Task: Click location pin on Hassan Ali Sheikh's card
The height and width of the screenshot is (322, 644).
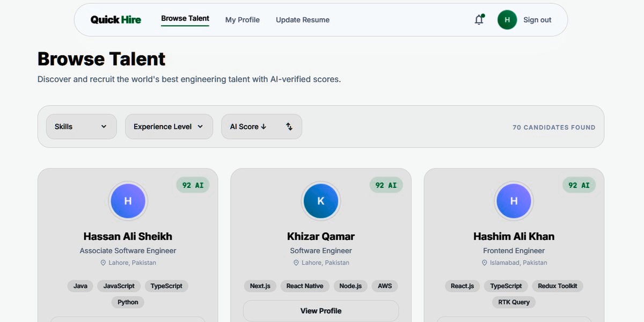Action: [103, 263]
